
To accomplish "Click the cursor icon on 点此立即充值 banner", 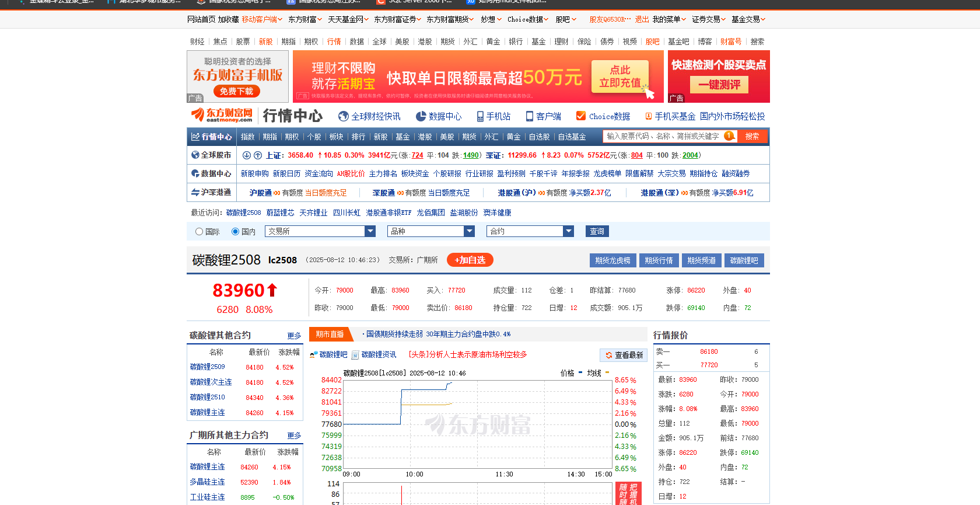I will tap(649, 91).
